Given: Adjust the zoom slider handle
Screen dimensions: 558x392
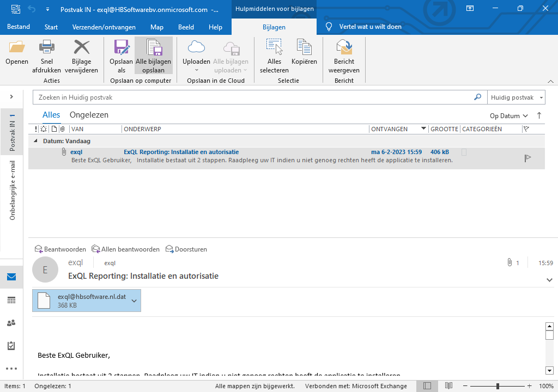Looking at the screenshot, I should pos(498,386).
